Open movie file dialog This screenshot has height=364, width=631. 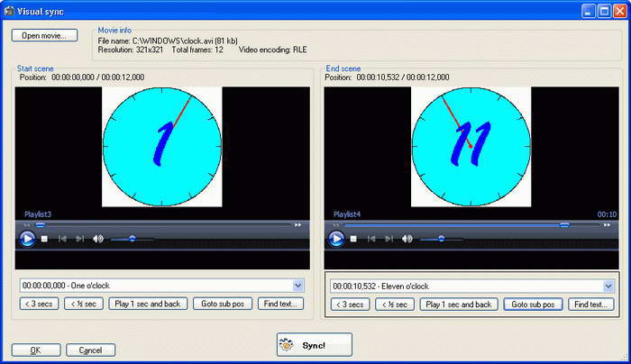(44, 35)
